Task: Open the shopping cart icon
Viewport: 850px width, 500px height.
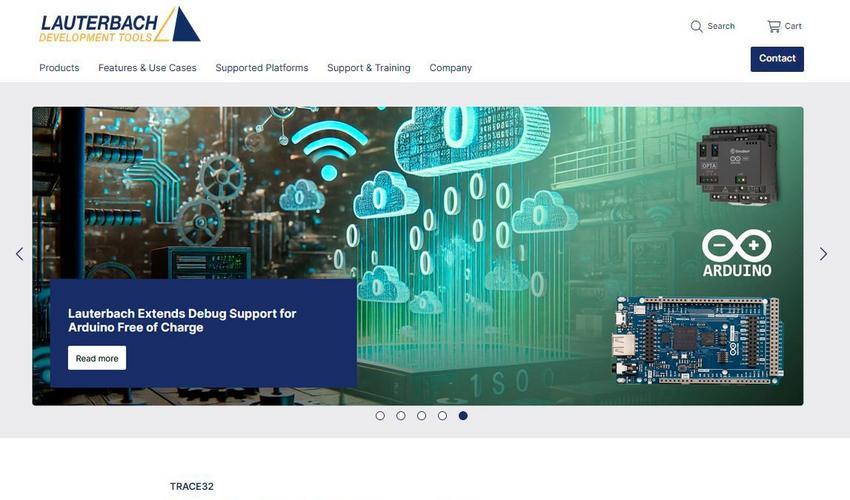Action: click(774, 26)
